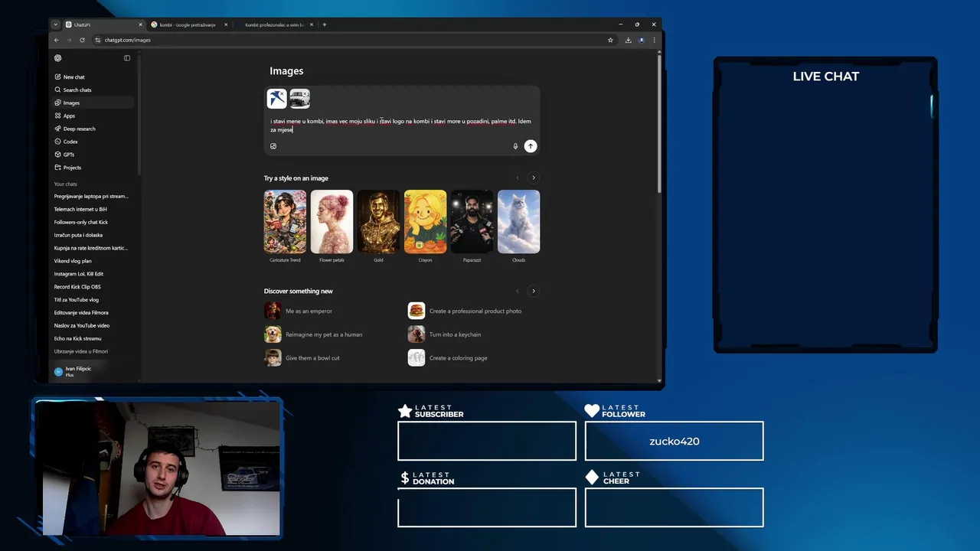The width and height of the screenshot is (980, 551).
Task: Start voice dictation with microphone icon
Action: [515, 146]
